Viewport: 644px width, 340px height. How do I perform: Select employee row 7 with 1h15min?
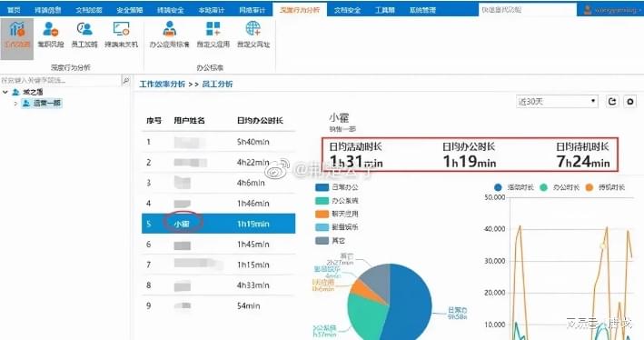point(219,265)
